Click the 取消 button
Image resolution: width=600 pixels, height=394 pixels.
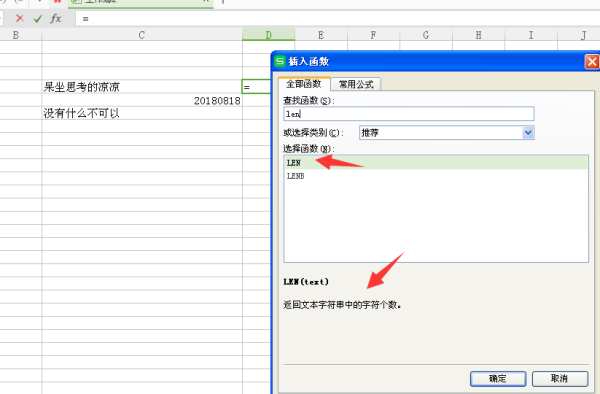(559, 378)
